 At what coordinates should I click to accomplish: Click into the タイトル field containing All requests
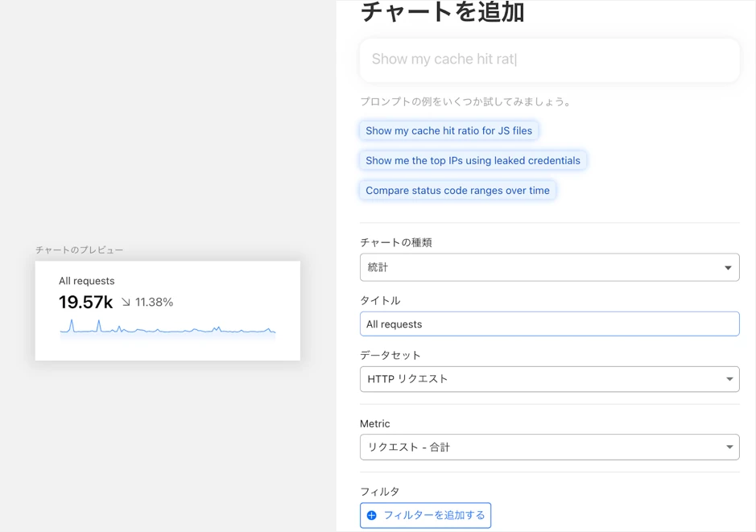pyautogui.click(x=549, y=324)
